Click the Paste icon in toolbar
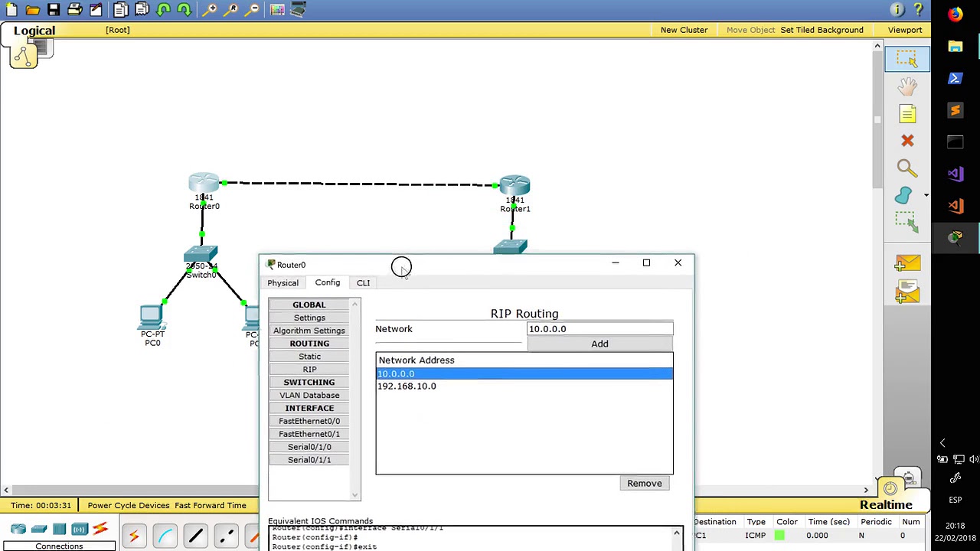 142,10
